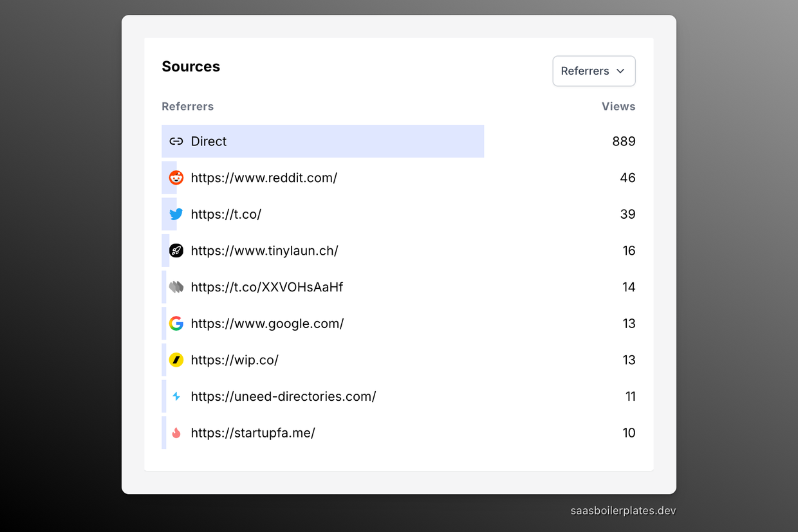
Task: Click the 46 views value
Action: pos(627,178)
